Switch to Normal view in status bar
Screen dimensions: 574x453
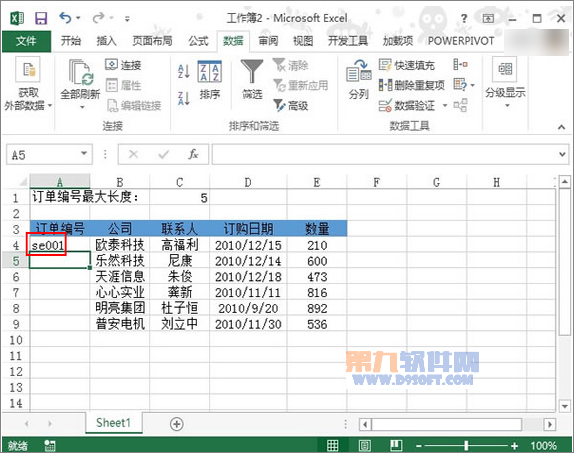pos(332,445)
